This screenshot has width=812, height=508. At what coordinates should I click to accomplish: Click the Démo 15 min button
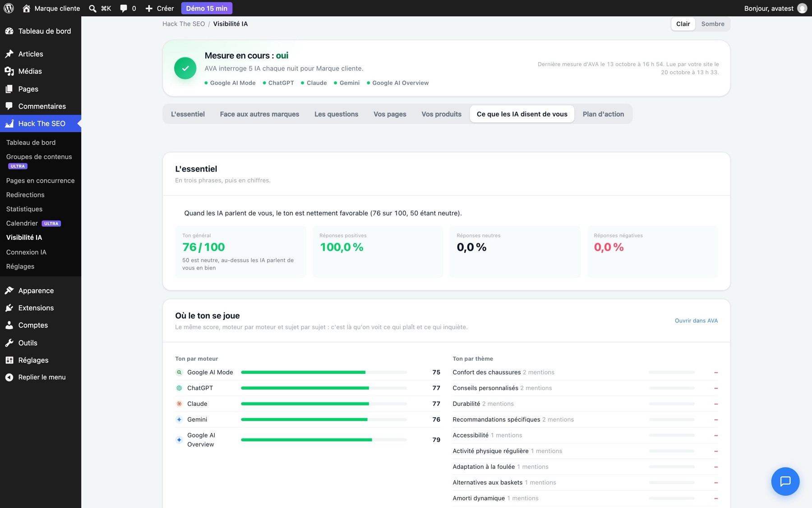(x=207, y=8)
